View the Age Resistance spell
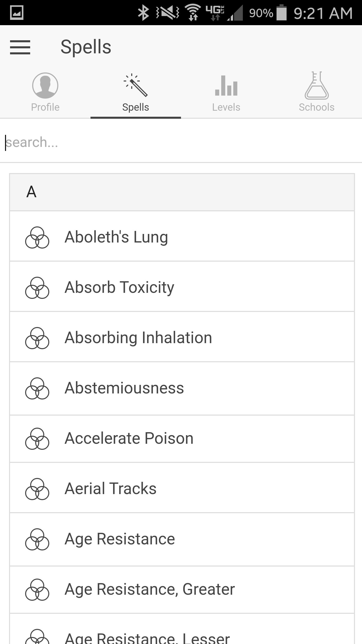This screenshot has width=362, height=644. 120,539
